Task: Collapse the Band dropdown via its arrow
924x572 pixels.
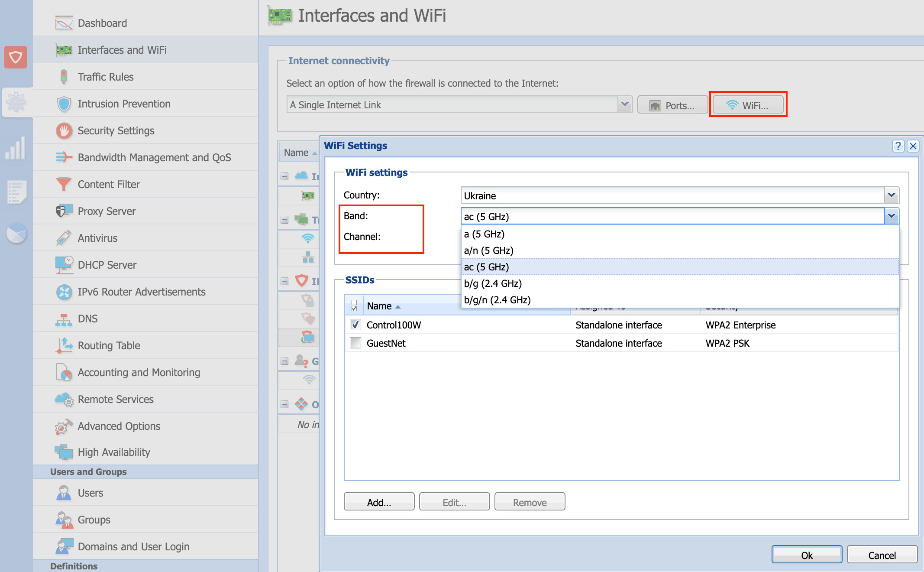Action: (x=891, y=216)
